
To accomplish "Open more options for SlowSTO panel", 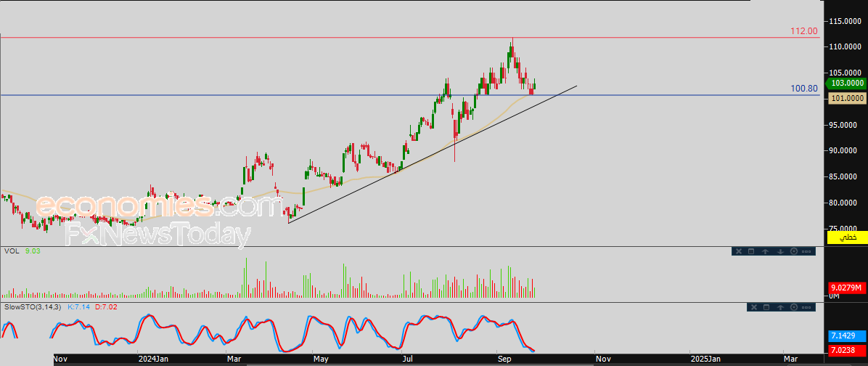I will 806,307.
